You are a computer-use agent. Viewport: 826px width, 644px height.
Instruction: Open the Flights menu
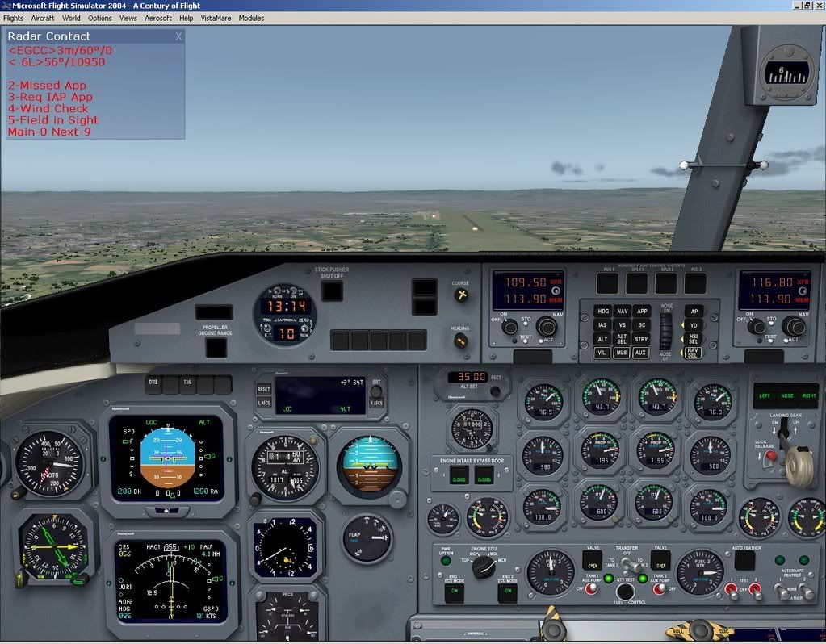pos(13,18)
